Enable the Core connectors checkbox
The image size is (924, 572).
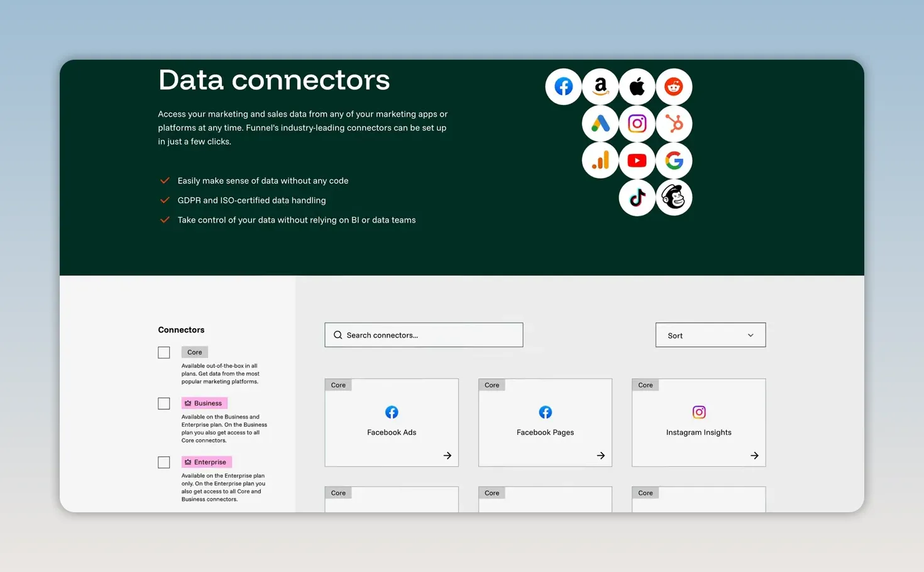pyautogui.click(x=164, y=353)
